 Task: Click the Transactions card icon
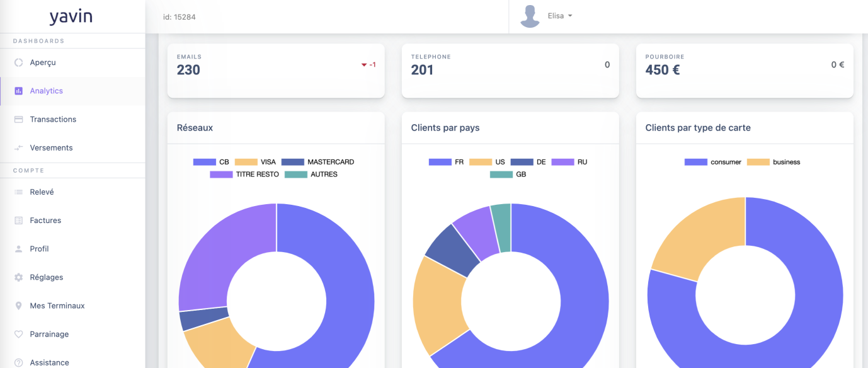pyautogui.click(x=18, y=119)
